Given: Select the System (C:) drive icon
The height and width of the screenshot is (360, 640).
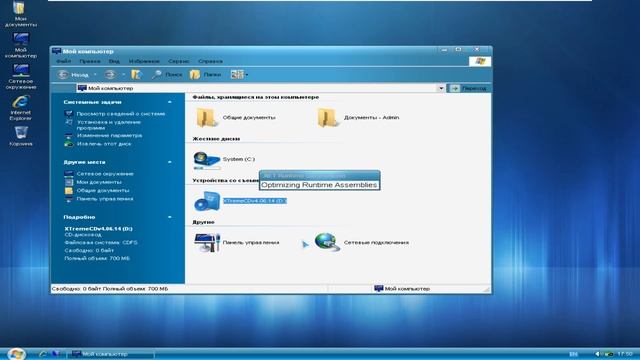Looking at the screenshot, I should [206, 160].
